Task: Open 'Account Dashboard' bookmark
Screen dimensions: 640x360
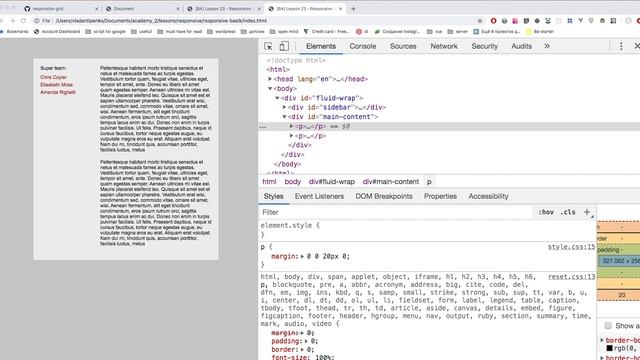Action: (57, 31)
